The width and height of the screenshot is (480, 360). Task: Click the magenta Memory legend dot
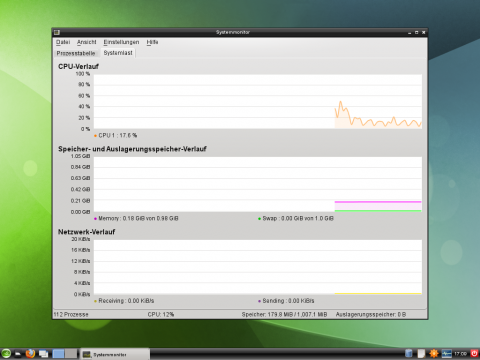click(x=96, y=219)
